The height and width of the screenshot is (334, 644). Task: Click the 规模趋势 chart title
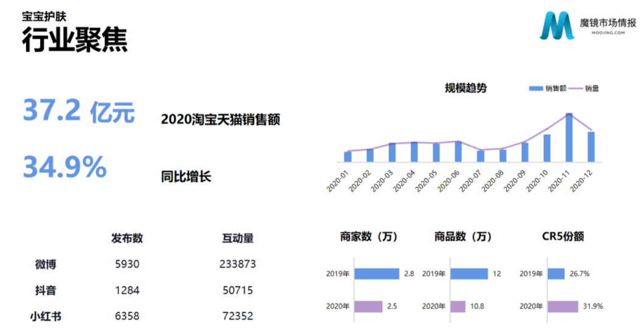466,88
